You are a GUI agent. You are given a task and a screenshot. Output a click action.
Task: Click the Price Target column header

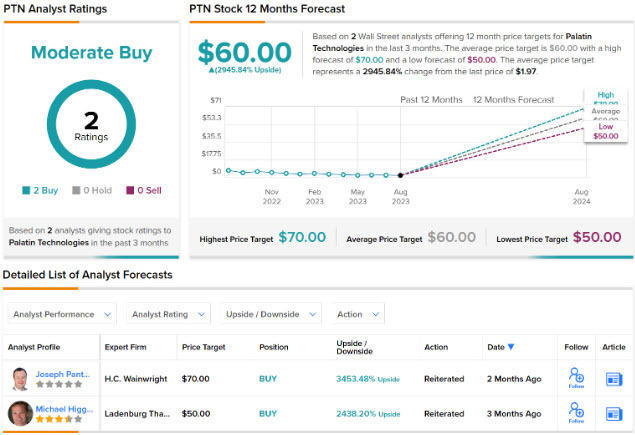point(204,347)
